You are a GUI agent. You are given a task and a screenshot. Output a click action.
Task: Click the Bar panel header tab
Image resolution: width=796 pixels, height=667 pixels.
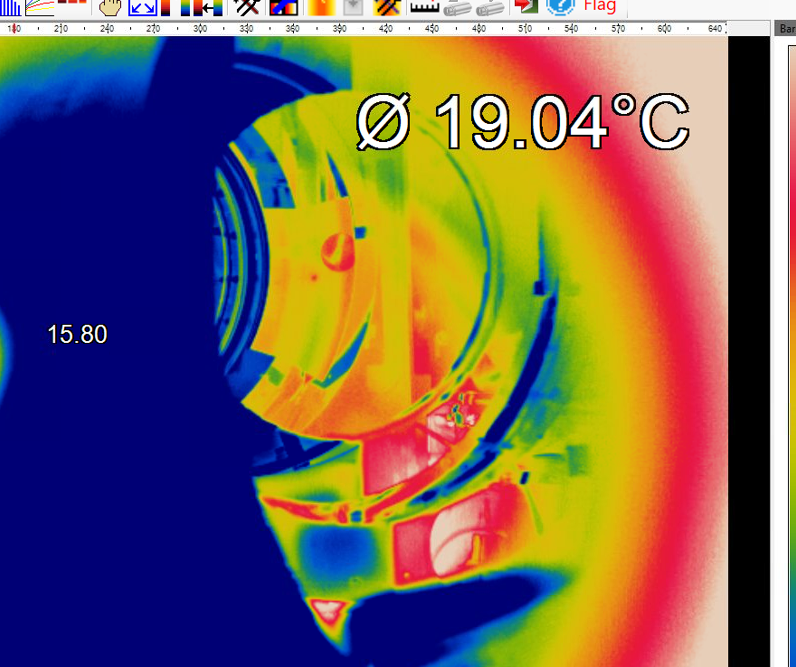(786, 29)
